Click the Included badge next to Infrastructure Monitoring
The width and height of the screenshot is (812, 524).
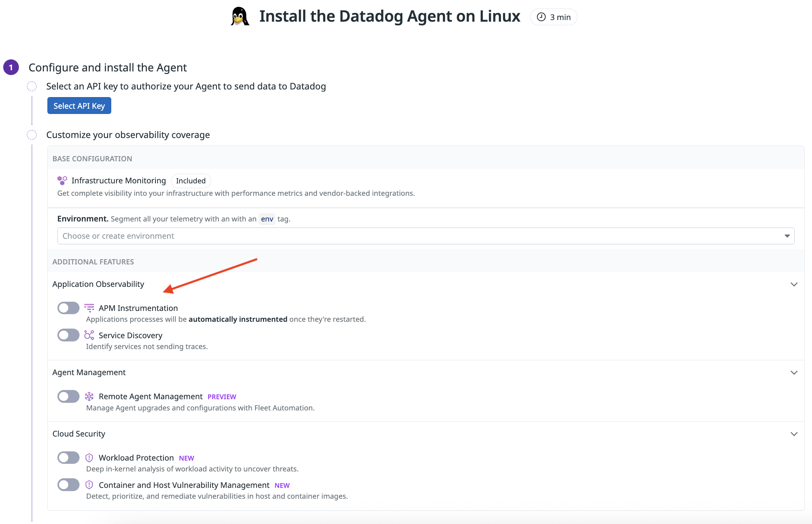(191, 181)
